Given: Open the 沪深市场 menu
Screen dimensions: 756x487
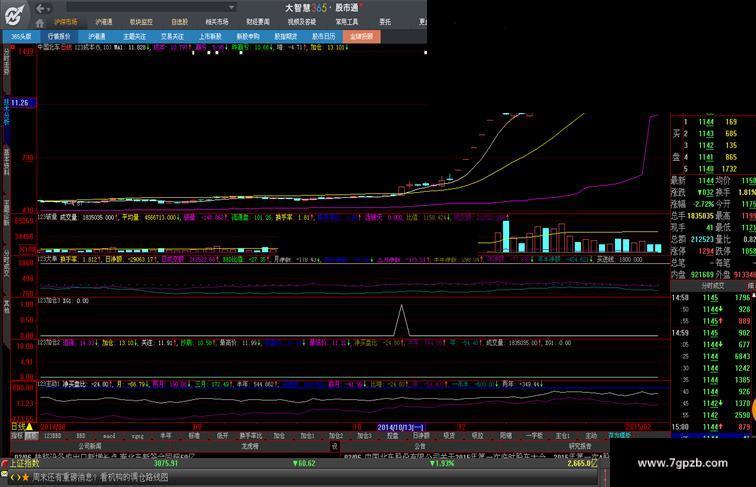Looking at the screenshot, I should click(66, 22).
